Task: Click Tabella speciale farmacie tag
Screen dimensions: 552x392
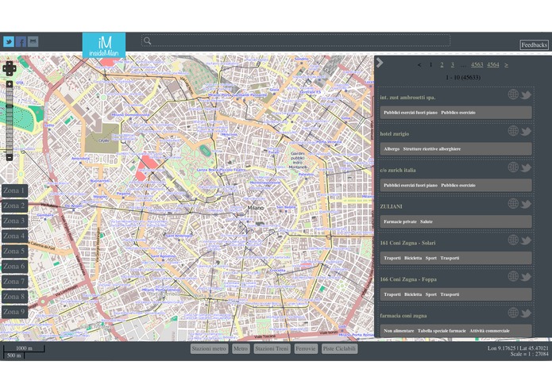Action: coord(442,331)
